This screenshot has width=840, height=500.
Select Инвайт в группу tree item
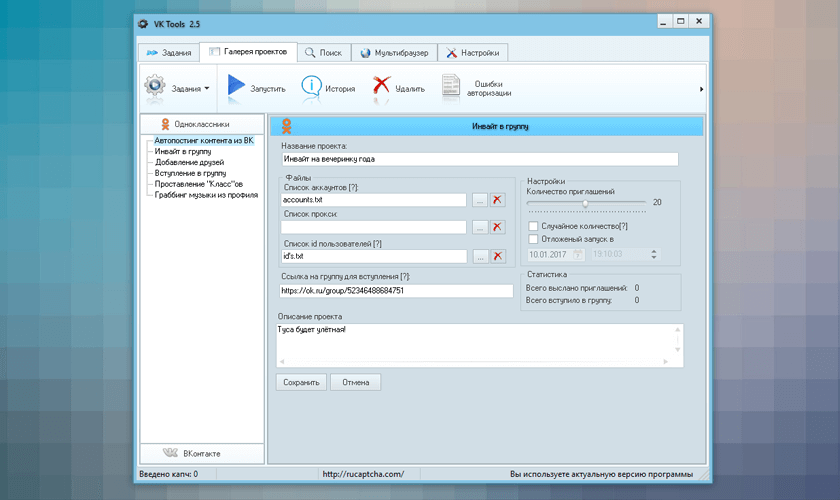[x=183, y=152]
